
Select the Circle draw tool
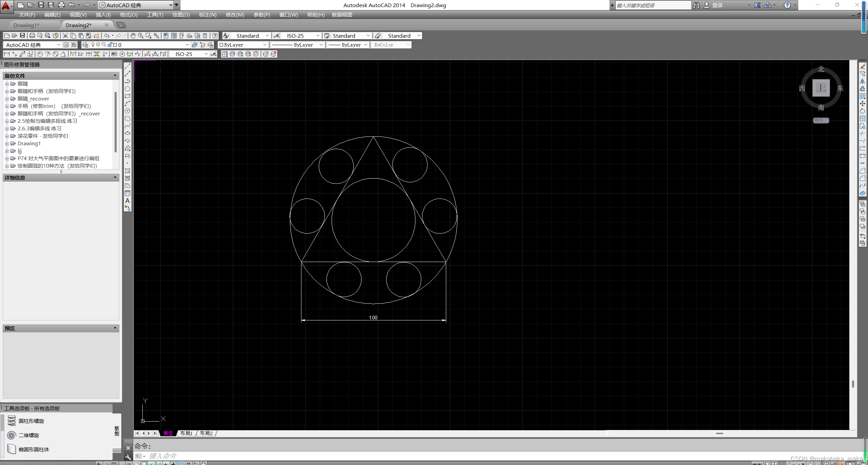click(127, 111)
